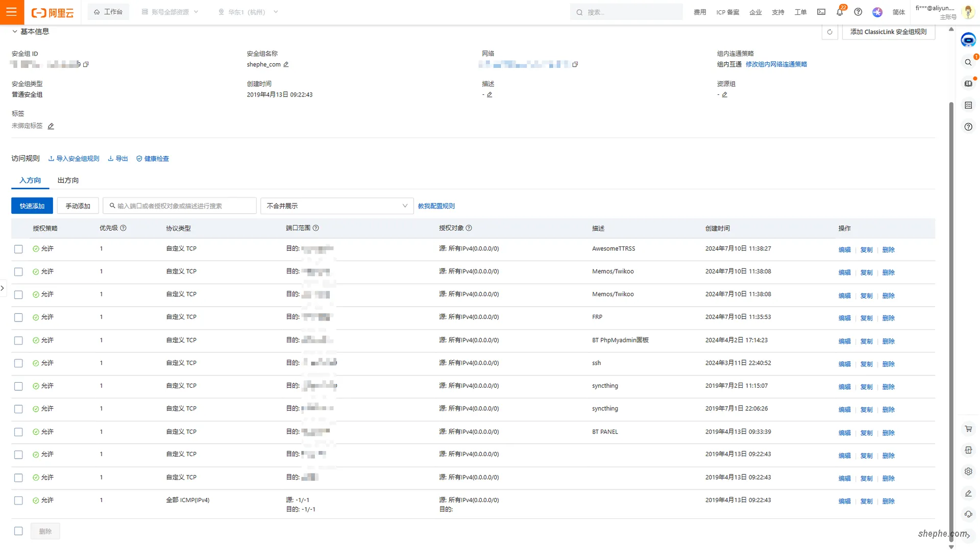Switch to the 出方向 tab
Viewport: 980px width, 550px height.
[x=68, y=180]
